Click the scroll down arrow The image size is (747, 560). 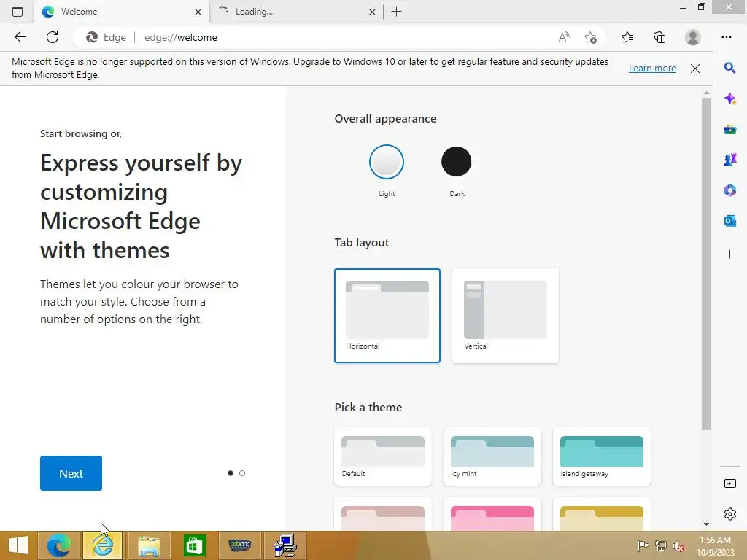tap(706, 524)
